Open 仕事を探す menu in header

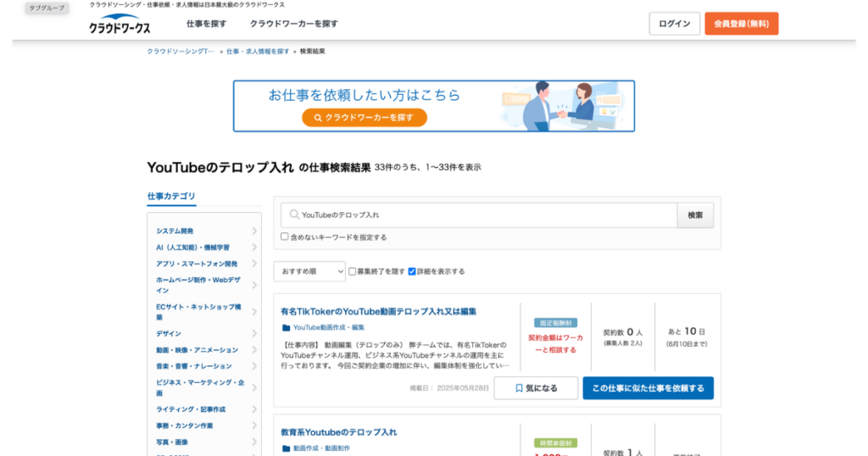pyautogui.click(x=207, y=24)
